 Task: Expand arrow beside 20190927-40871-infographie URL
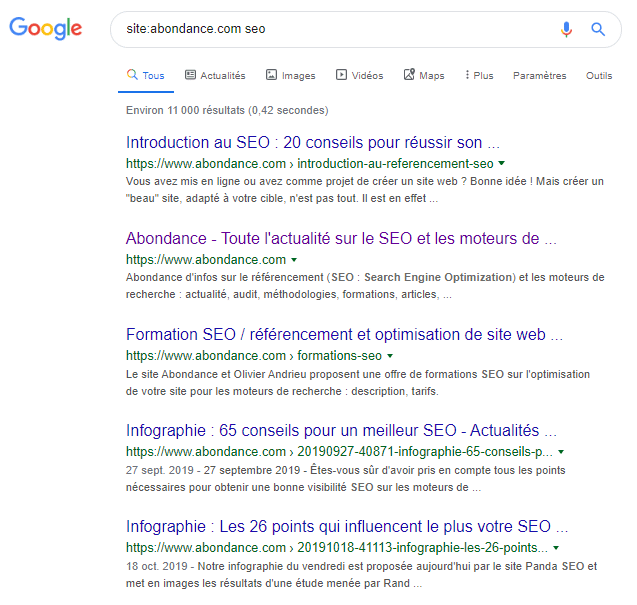coord(561,452)
